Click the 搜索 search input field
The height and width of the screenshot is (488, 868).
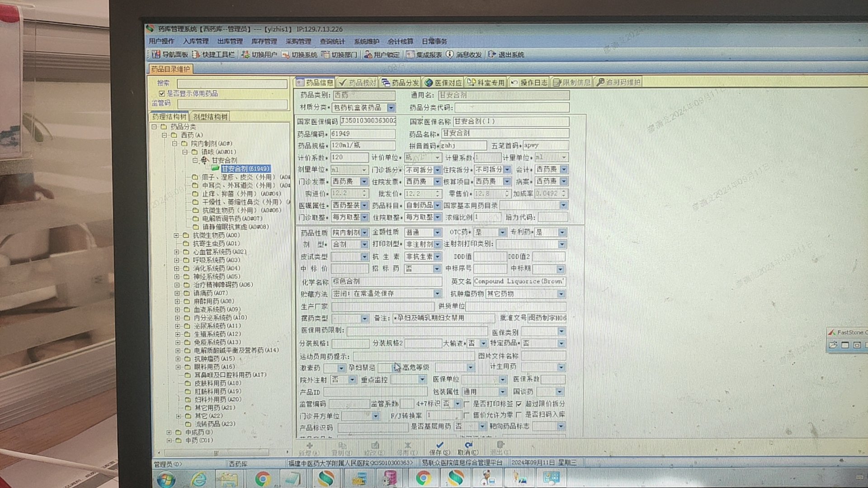pos(232,84)
